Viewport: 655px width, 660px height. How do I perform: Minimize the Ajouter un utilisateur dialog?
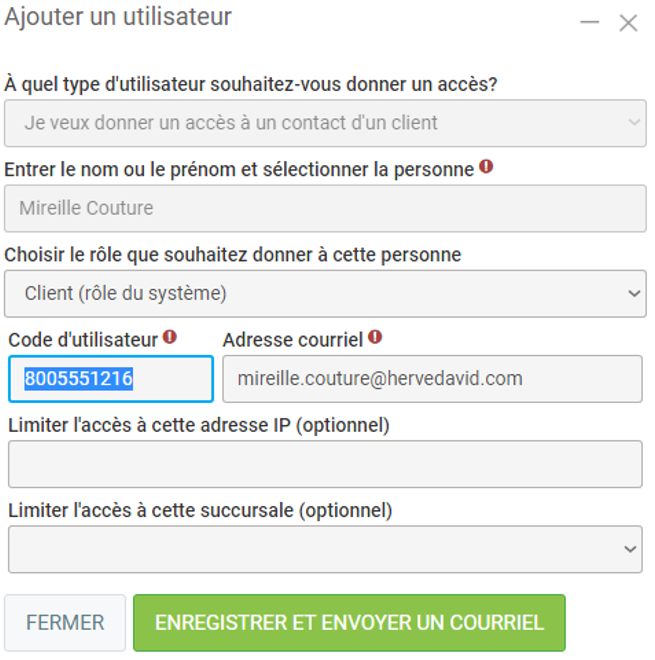point(590,22)
